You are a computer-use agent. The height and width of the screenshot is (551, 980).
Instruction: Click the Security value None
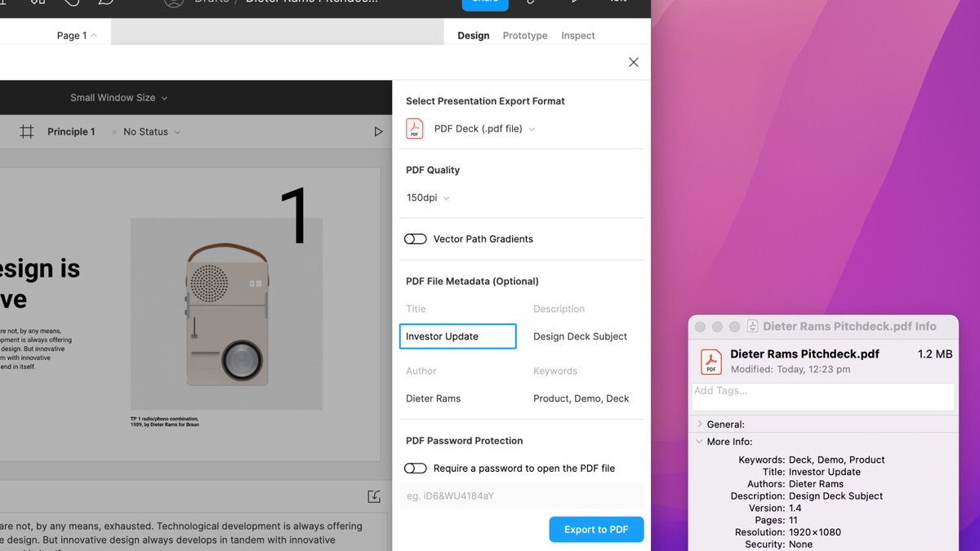pos(801,544)
